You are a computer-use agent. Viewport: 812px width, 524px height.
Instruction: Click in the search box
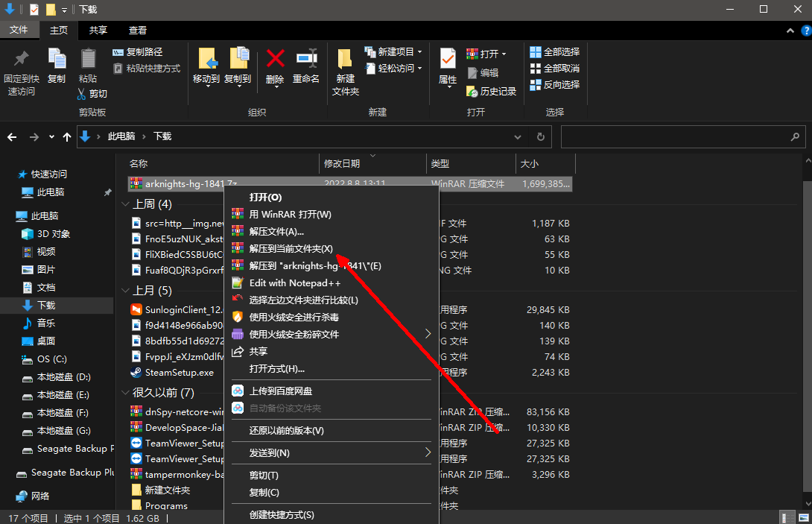[x=674, y=137]
